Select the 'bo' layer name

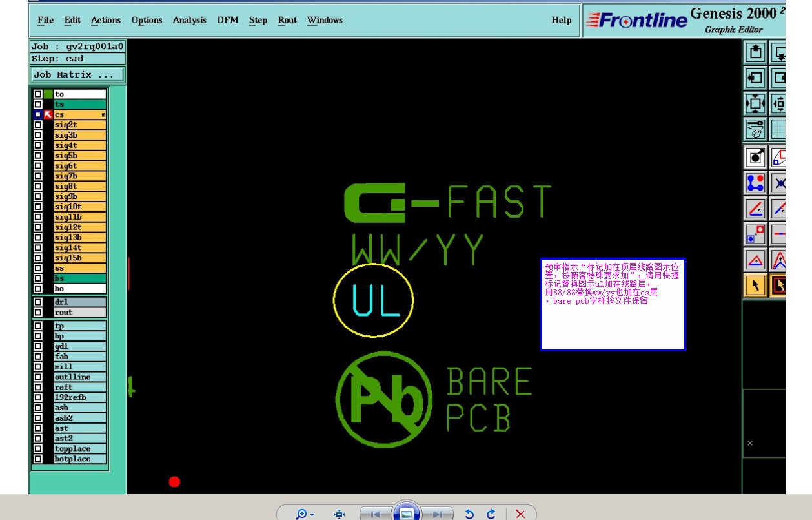[x=79, y=289]
